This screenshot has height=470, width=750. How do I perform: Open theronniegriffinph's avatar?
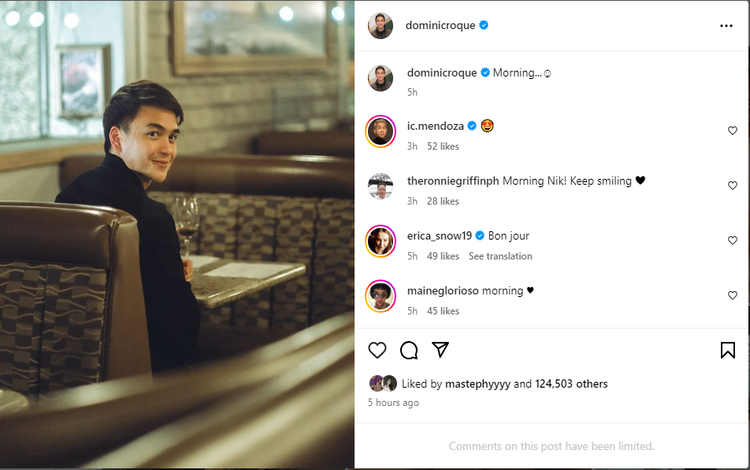click(x=380, y=187)
